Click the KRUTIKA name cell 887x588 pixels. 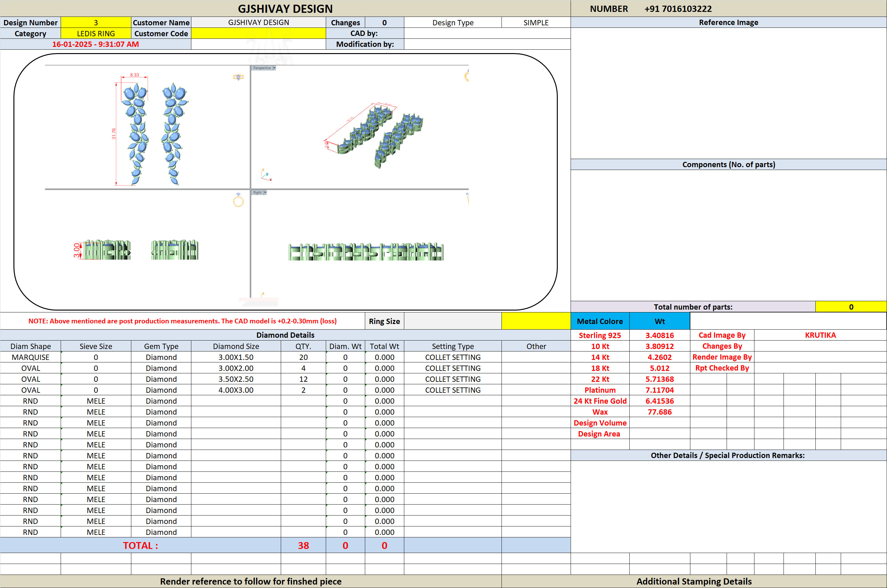click(x=820, y=335)
